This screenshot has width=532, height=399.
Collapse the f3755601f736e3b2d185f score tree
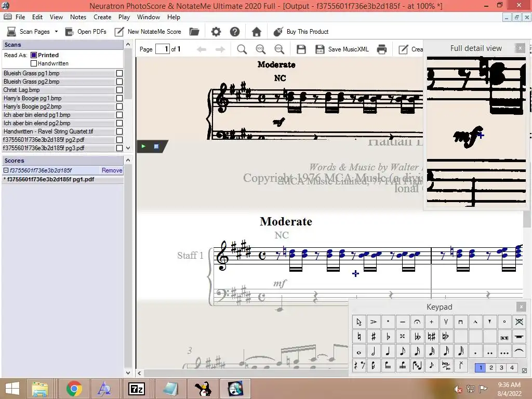(6, 170)
